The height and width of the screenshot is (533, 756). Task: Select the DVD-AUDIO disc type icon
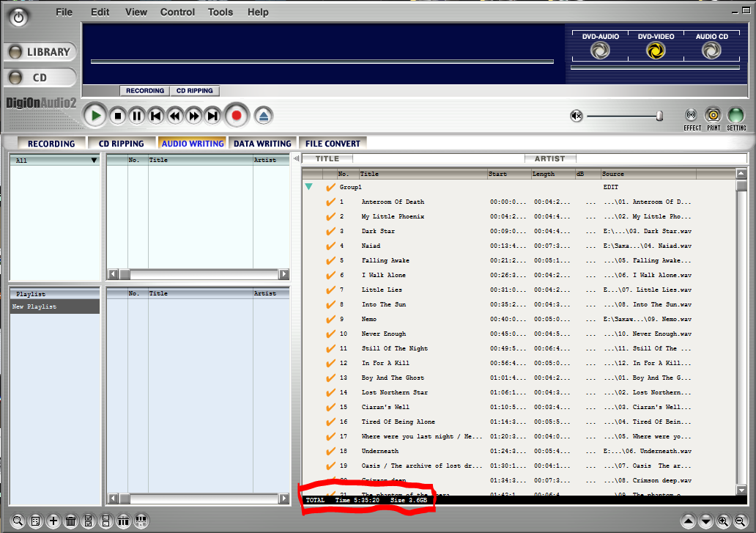pyautogui.click(x=600, y=50)
